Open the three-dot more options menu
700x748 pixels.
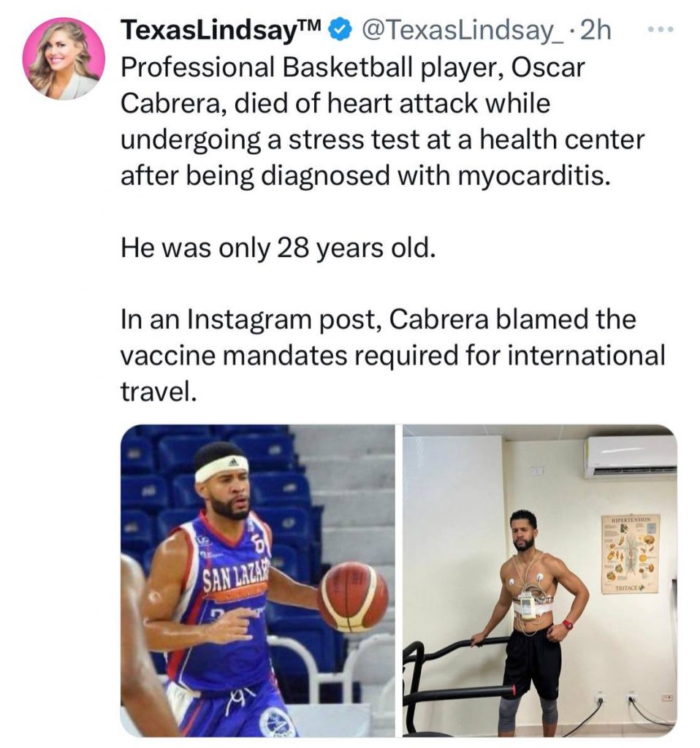point(661,30)
